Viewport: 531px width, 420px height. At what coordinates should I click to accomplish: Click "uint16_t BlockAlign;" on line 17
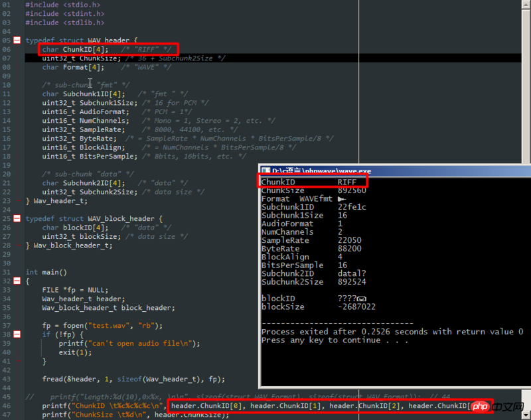point(84,147)
